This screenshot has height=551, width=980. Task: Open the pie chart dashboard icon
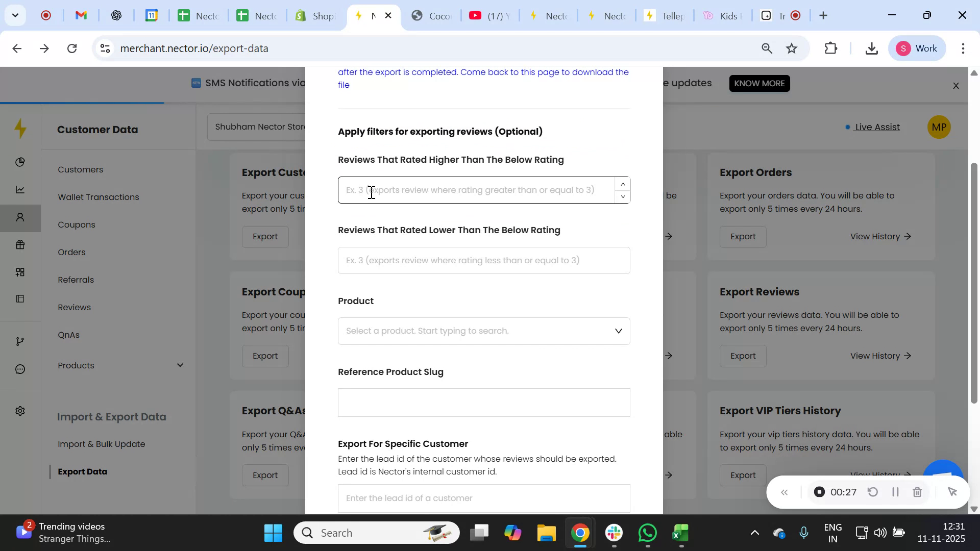(x=20, y=162)
